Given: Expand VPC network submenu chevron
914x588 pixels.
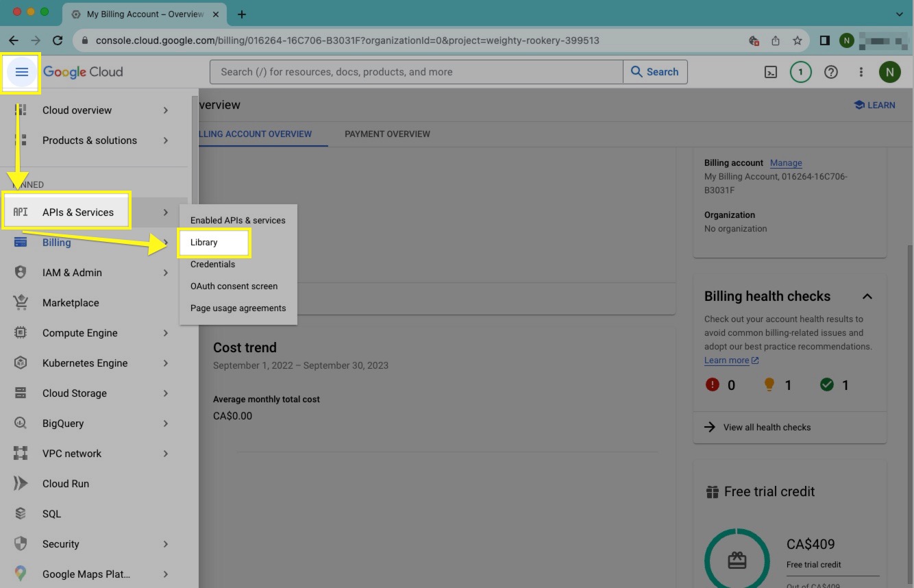Looking at the screenshot, I should (x=166, y=454).
